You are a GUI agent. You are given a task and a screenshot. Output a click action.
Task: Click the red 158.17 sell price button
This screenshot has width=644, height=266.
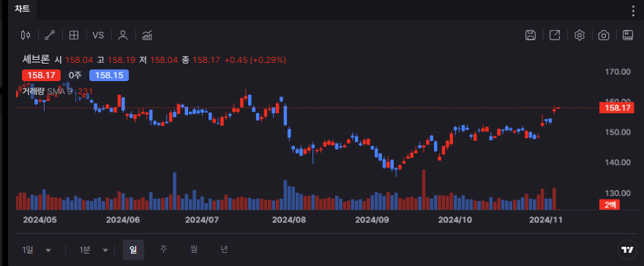(41, 75)
